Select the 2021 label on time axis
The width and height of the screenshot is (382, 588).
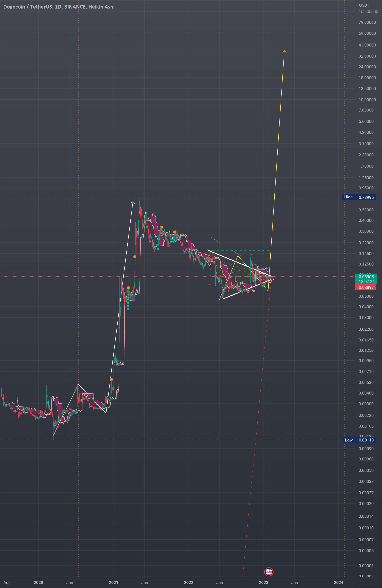pos(113,583)
